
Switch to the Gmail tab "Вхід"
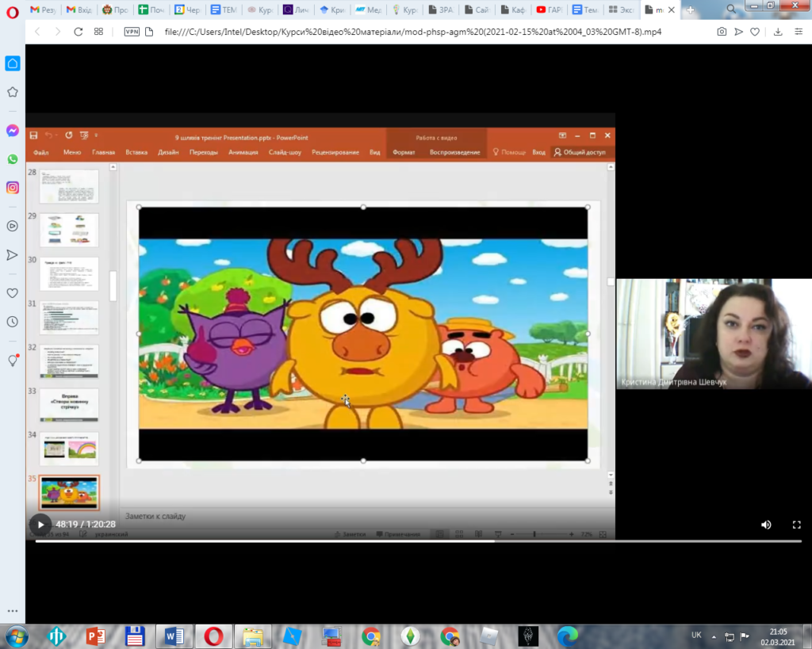[79, 10]
